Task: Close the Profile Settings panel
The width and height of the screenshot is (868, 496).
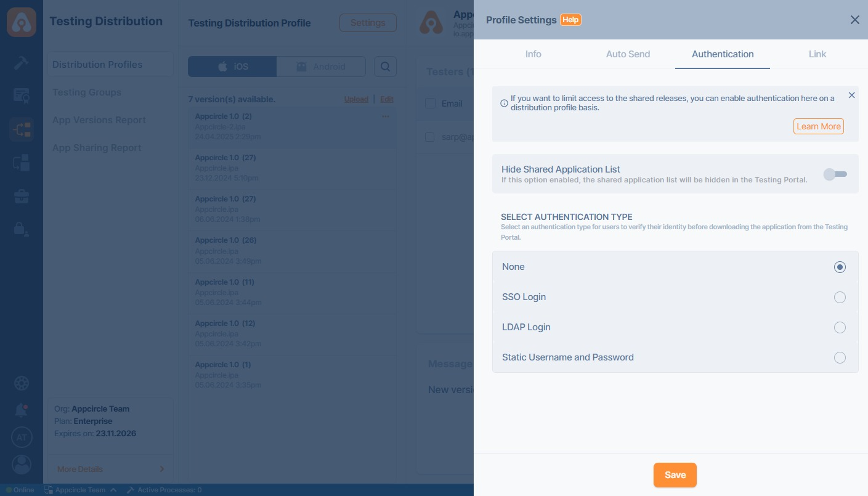Action: pyautogui.click(x=854, y=20)
